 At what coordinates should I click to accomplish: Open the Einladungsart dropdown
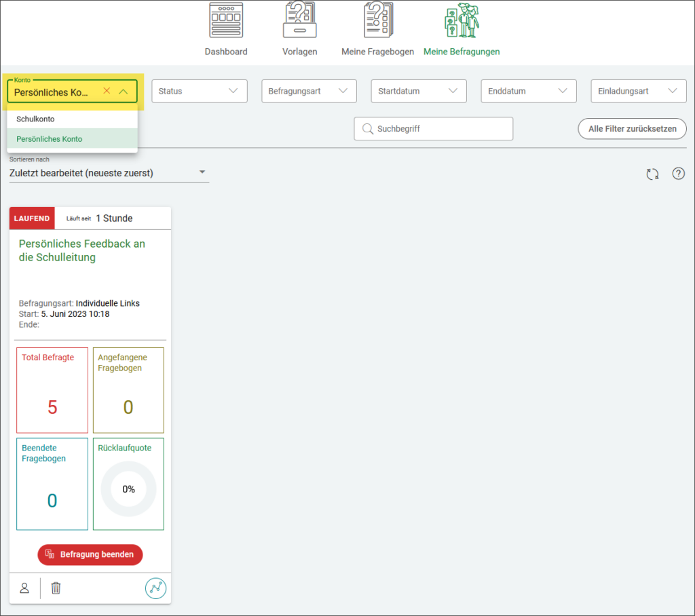click(x=638, y=91)
